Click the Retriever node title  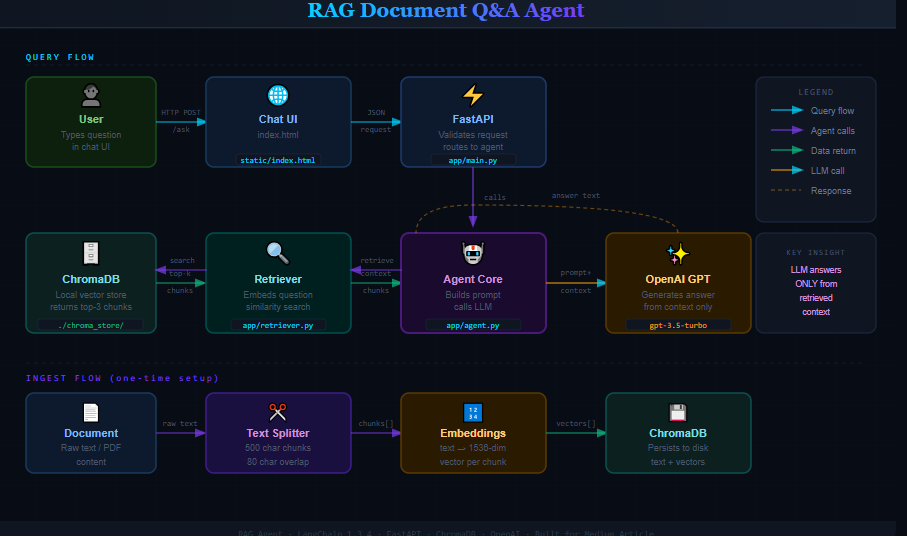pyautogui.click(x=278, y=279)
